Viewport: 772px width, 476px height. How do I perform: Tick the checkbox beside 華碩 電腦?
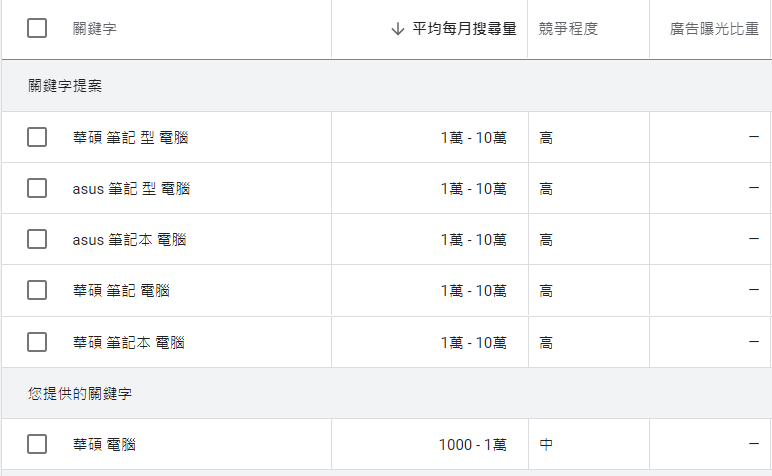[x=37, y=444]
